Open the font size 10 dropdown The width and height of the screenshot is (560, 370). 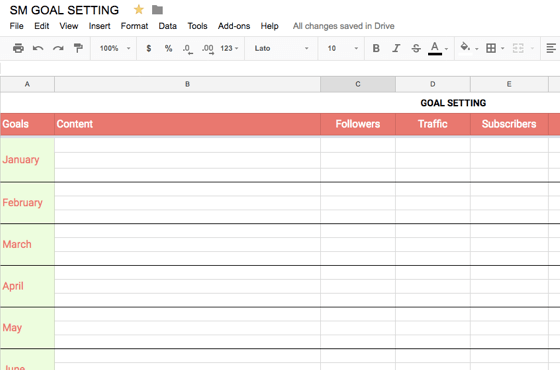(x=343, y=48)
